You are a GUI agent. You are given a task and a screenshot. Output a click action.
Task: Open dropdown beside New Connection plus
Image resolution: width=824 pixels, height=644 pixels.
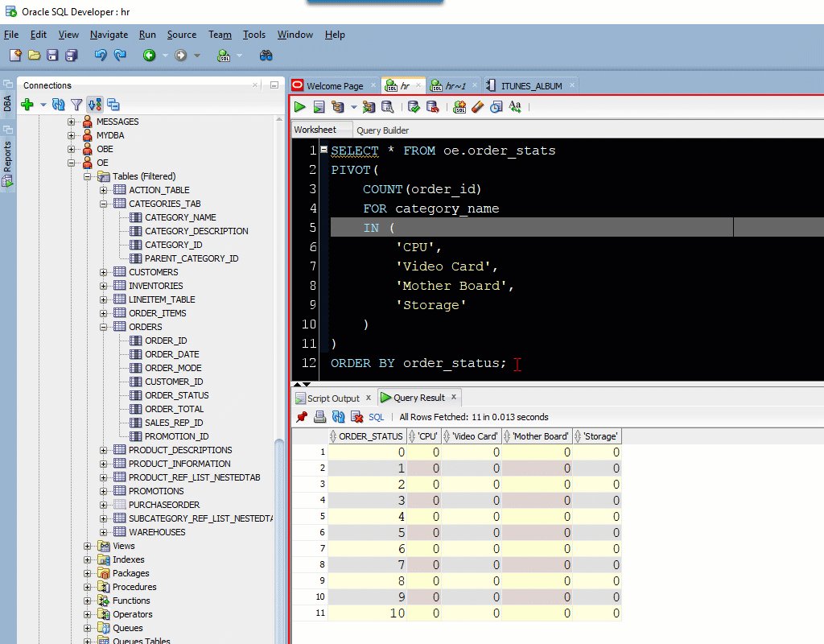click(x=43, y=105)
